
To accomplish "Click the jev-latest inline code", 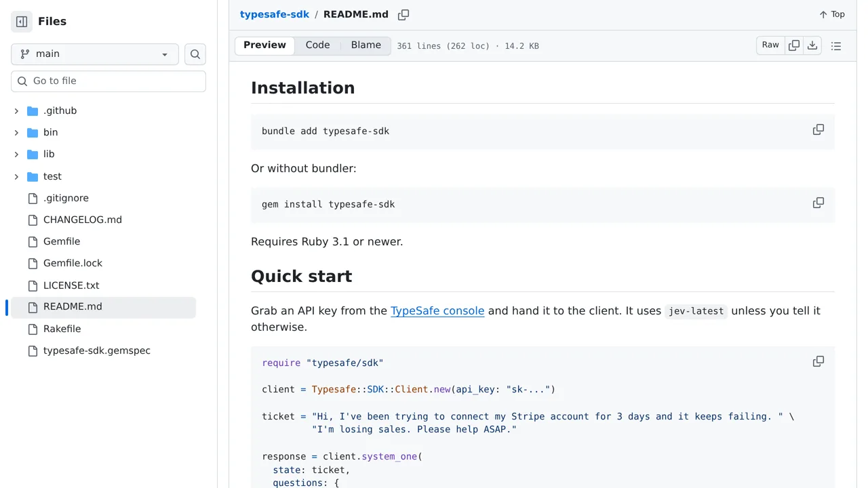I will tap(696, 311).
